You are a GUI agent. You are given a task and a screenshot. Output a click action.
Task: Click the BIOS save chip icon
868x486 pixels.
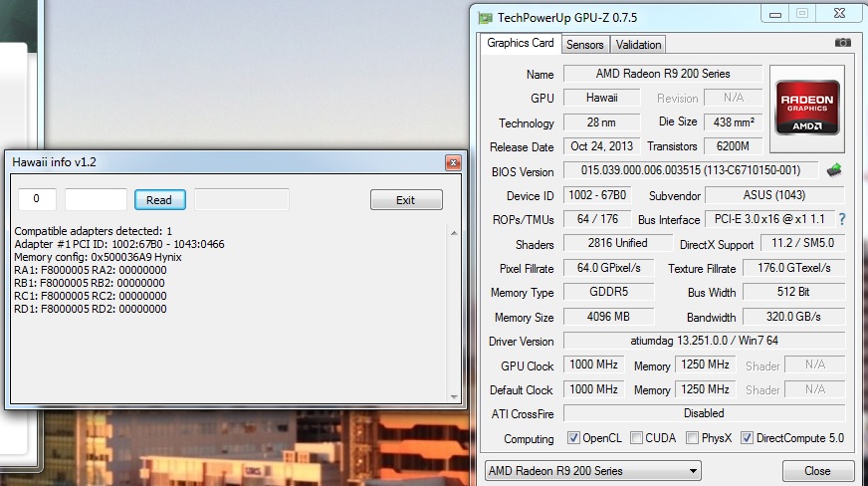tap(834, 170)
